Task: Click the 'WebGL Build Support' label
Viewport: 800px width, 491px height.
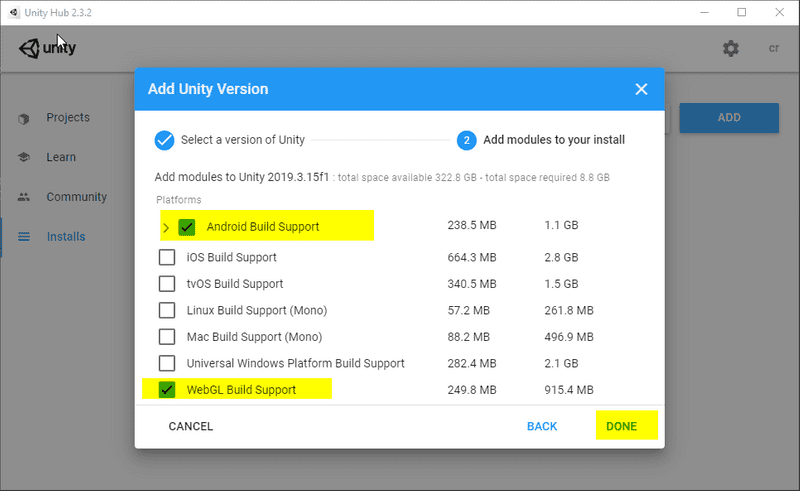Action: pos(241,390)
